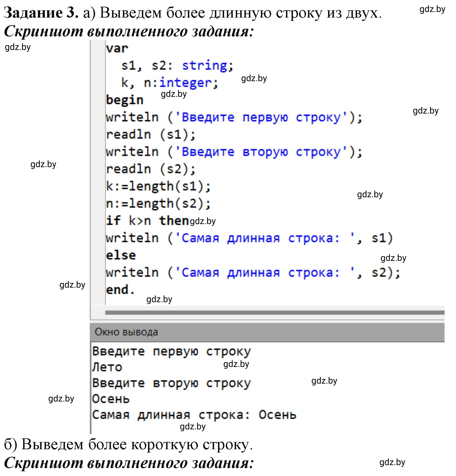The height and width of the screenshot is (476, 456).
Task: Click the writeln line ending with s1)
Action: pyautogui.click(x=249, y=238)
